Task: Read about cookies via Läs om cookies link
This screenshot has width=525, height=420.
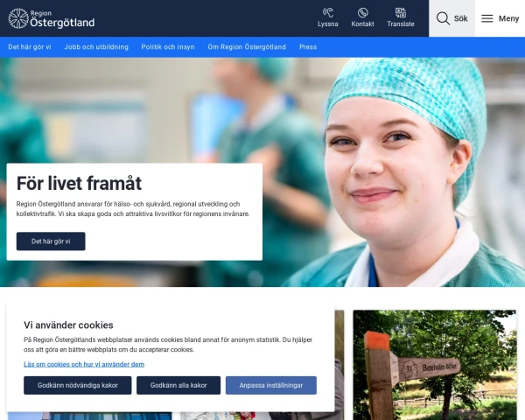Action: pos(84,364)
